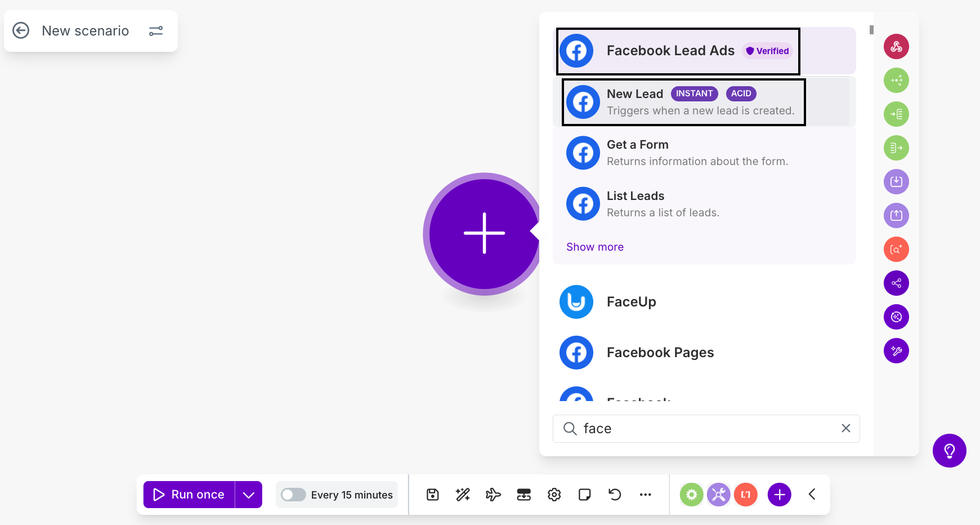Open the purple wrench sparkle sidebar icon
980x525 pixels.
tap(896, 350)
